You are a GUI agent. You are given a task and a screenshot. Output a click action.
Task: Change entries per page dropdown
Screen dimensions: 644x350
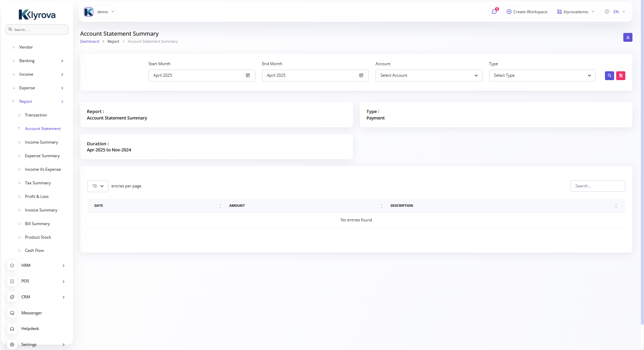click(x=98, y=186)
